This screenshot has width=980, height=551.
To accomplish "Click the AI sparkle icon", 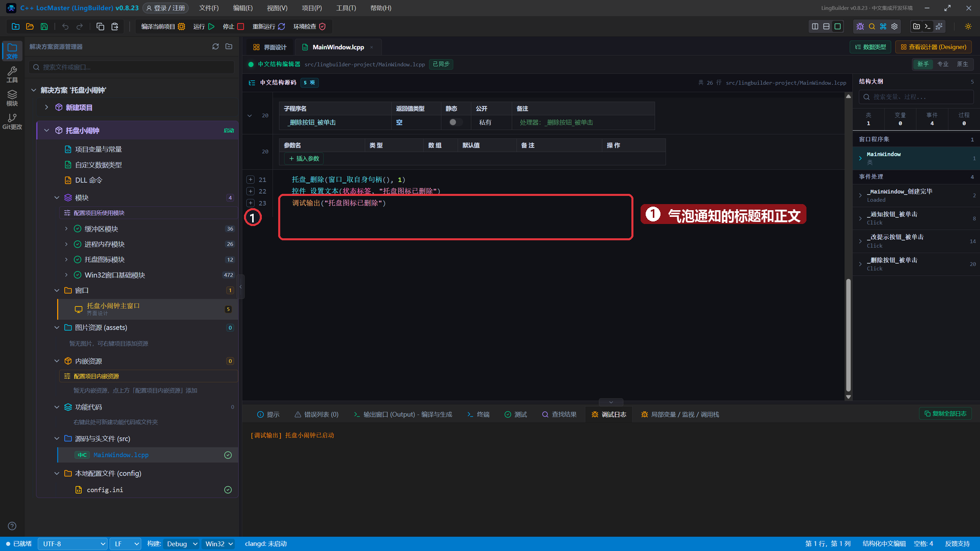I will tap(939, 27).
